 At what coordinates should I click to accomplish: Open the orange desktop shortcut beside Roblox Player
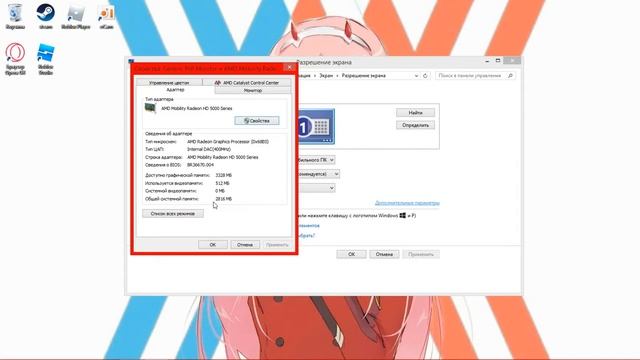[106, 16]
